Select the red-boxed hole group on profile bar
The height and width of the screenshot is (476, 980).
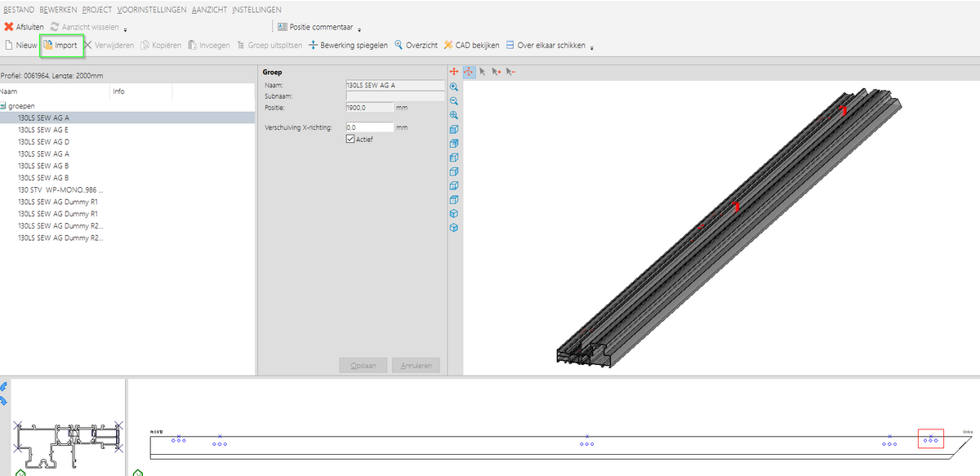point(930,438)
